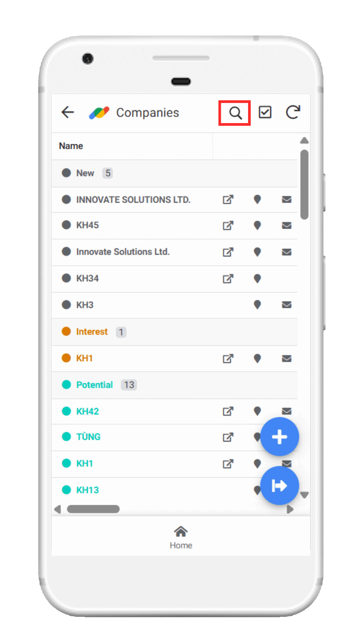Open the search magnifier icon
This screenshot has width=362, height=644.
tap(235, 113)
